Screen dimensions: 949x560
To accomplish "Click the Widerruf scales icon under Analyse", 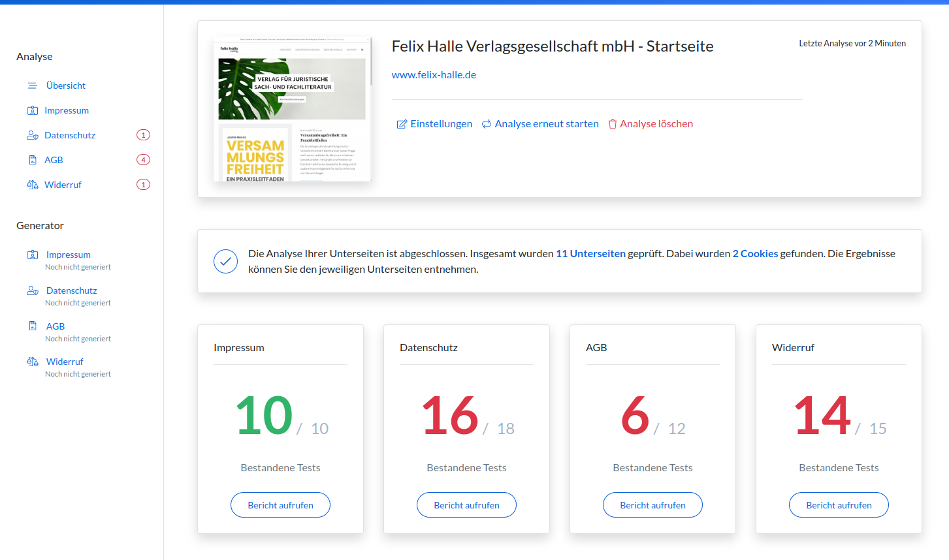I will pos(33,185).
